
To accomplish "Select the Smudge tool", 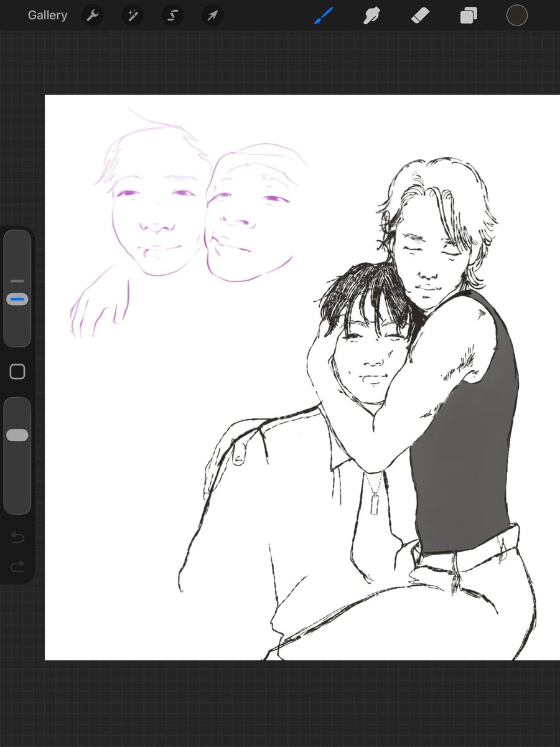I will click(372, 16).
